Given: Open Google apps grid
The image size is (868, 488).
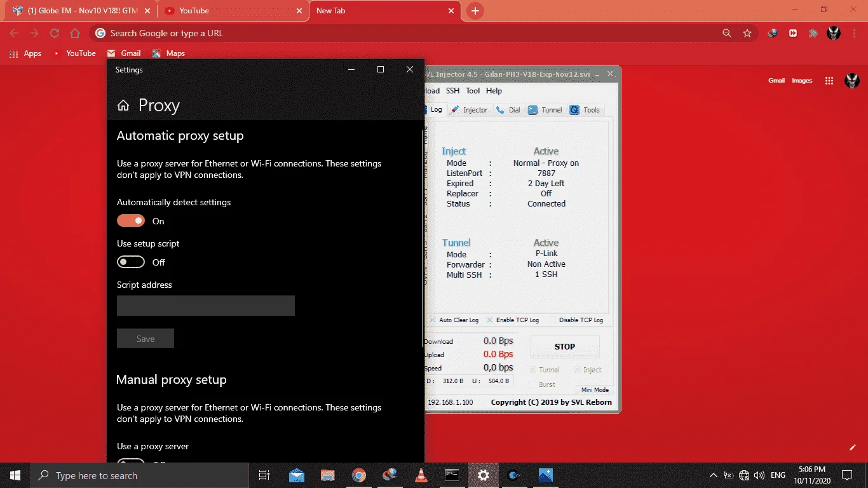Looking at the screenshot, I should point(829,81).
